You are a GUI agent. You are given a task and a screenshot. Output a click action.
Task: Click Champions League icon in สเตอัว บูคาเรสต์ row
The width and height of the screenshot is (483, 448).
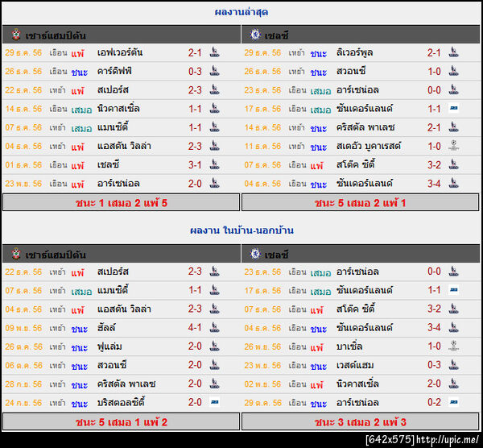coord(453,146)
